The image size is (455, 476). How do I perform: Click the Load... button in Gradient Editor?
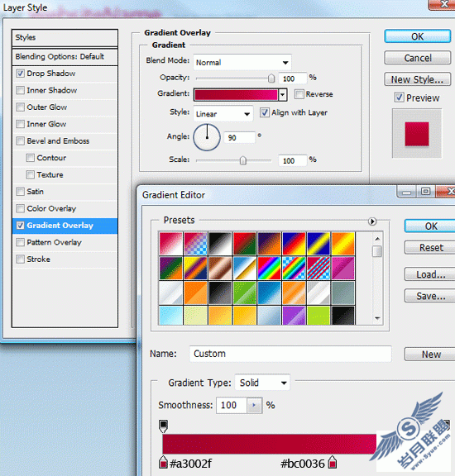click(x=430, y=274)
